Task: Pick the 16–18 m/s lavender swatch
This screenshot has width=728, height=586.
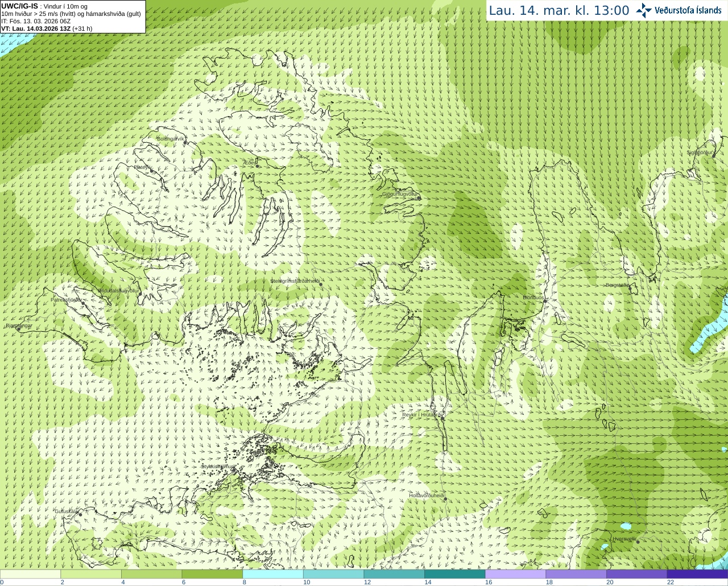Action: pos(515,574)
